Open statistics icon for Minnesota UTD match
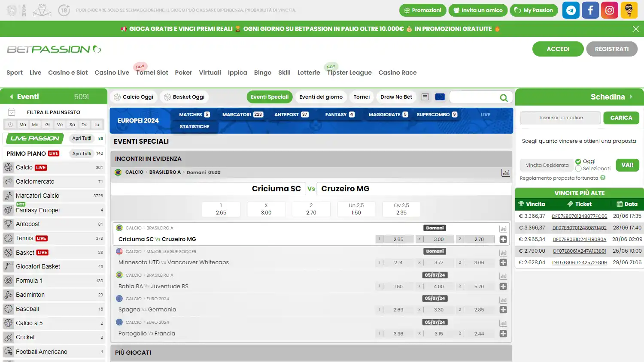The height and width of the screenshot is (362, 644). (x=503, y=253)
